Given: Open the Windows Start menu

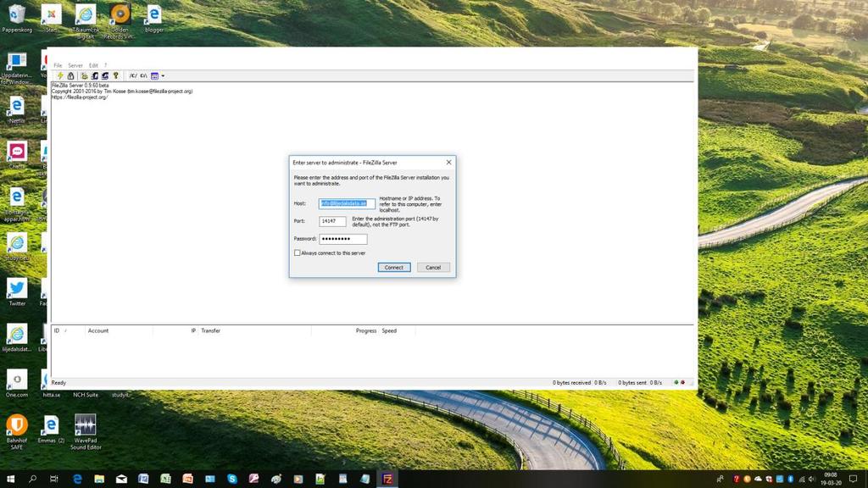Looking at the screenshot, I should click(x=10, y=480).
